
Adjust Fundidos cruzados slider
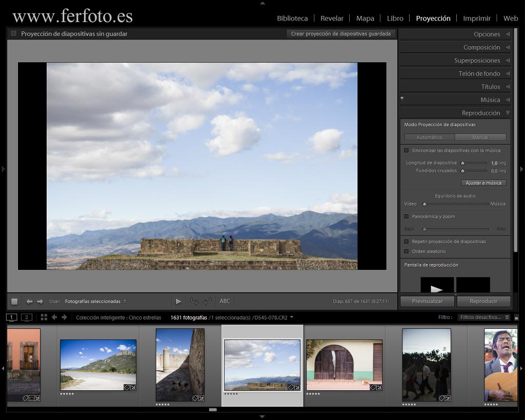point(463,170)
